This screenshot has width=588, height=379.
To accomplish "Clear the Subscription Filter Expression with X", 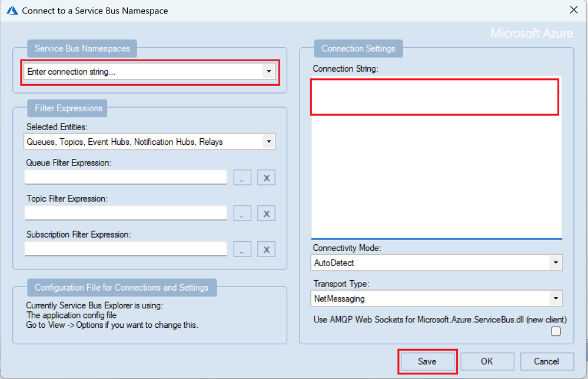I will click(266, 250).
